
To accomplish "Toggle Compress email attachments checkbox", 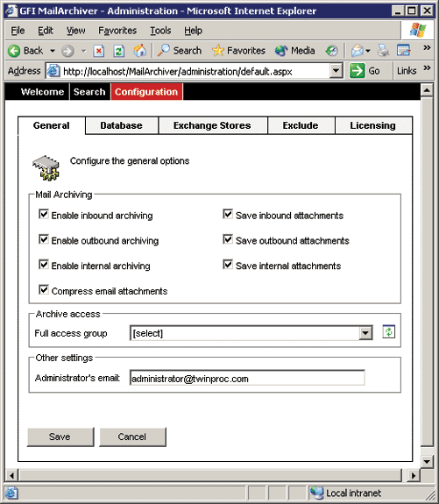I will [x=44, y=289].
